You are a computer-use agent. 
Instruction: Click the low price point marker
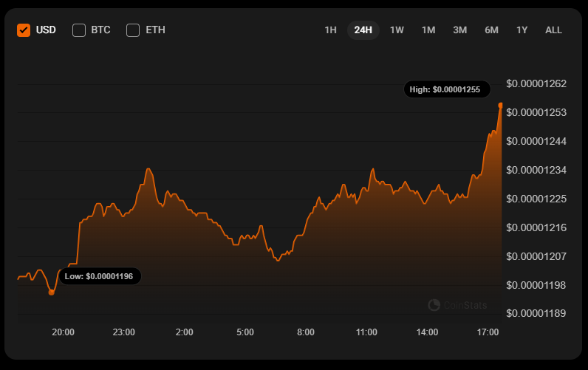(52, 292)
